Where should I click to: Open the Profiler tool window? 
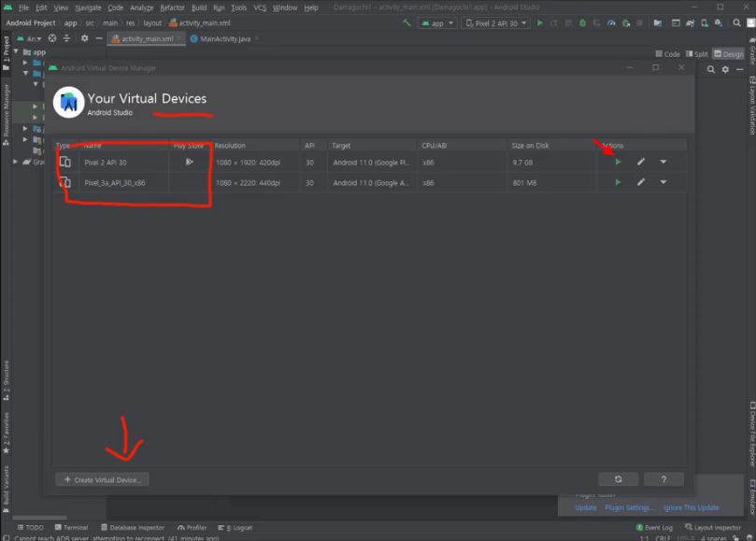(x=192, y=528)
